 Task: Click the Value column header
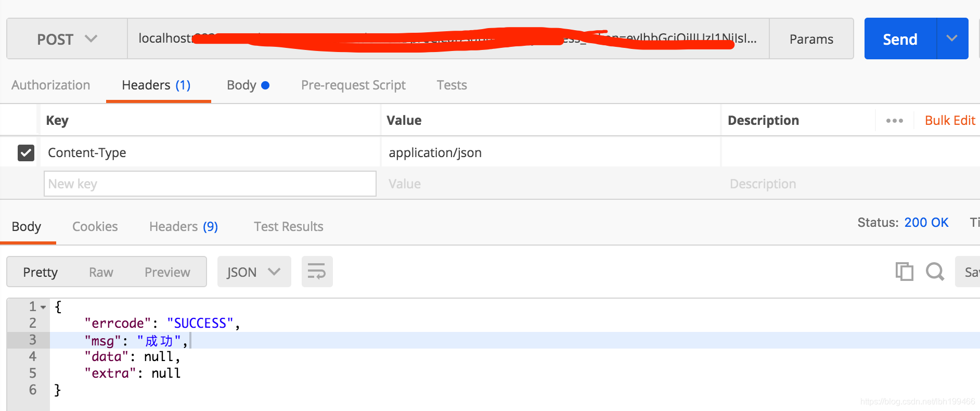(x=404, y=121)
